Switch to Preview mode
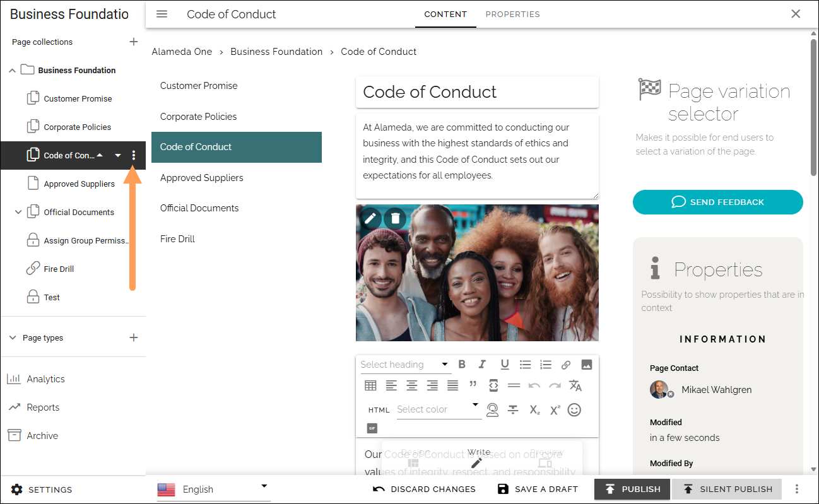Viewport: 819px width, 504px height. (x=545, y=457)
